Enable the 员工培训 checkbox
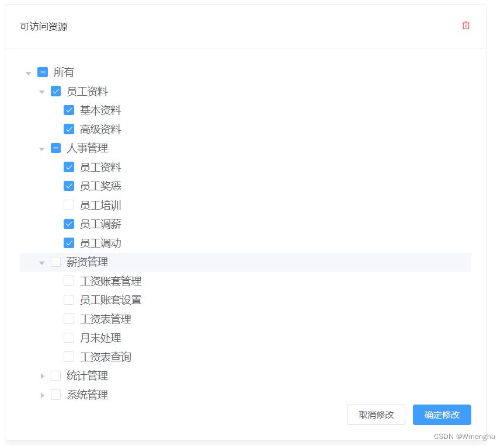The image size is (504, 446). point(69,205)
